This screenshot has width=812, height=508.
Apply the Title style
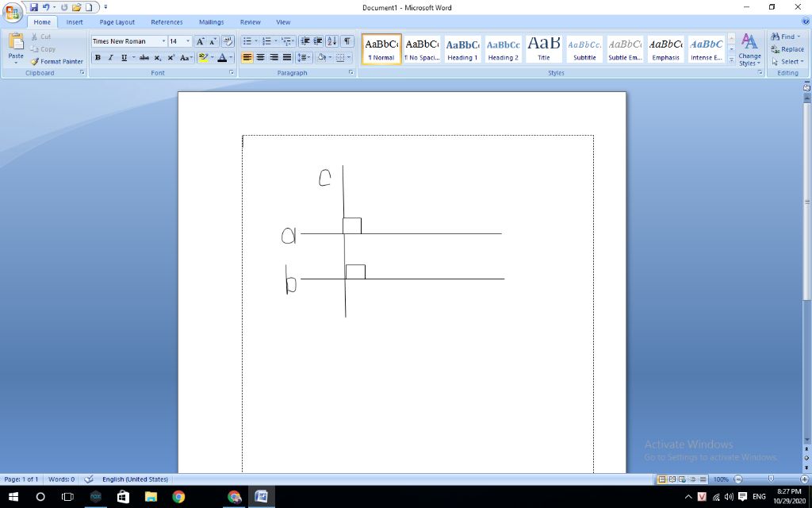[544, 50]
